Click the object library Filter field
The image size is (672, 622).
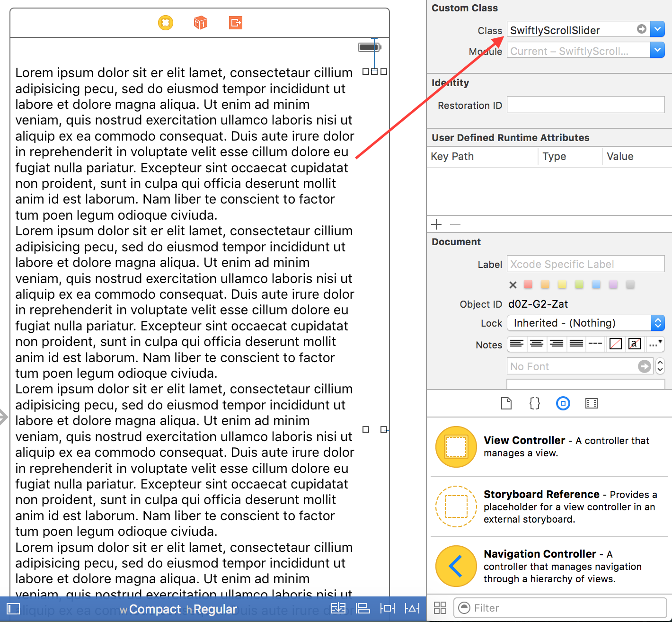coord(560,608)
